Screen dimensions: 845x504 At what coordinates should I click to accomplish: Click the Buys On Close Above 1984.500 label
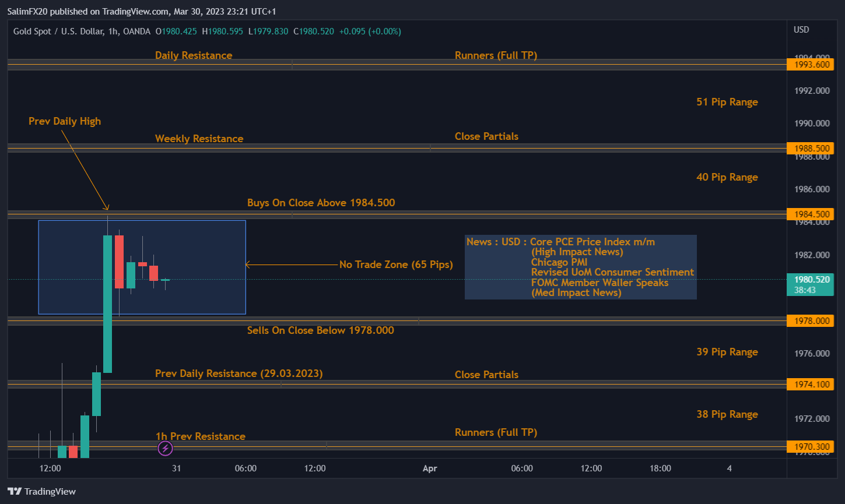click(321, 203)
